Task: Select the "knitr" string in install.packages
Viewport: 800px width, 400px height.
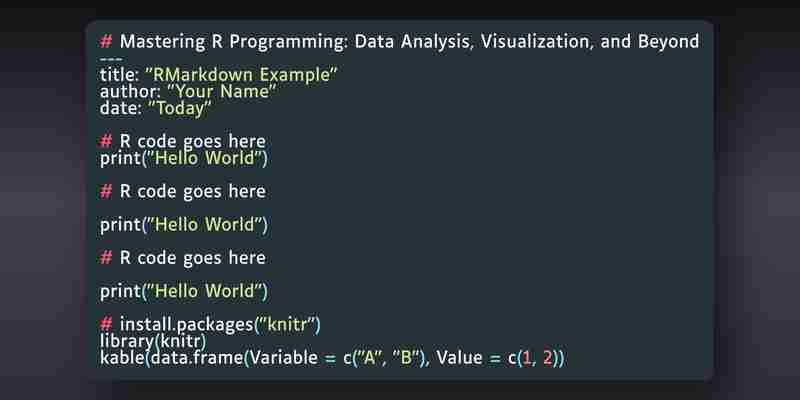Action: point(287,324)
